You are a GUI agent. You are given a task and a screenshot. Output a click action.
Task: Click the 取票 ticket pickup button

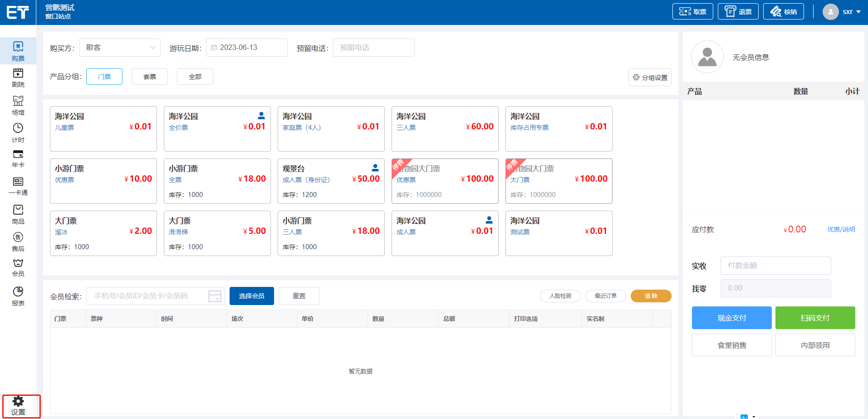pyautogui.click(x=692, y=12)
